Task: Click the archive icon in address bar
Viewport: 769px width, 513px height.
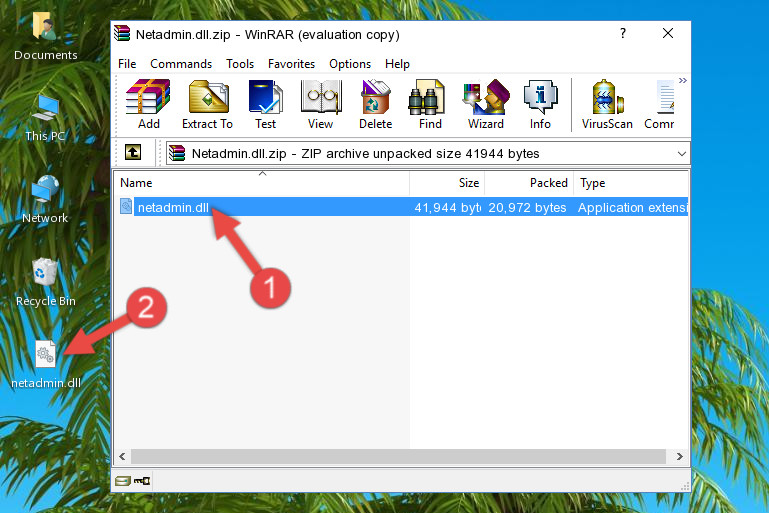Action: 177,154
